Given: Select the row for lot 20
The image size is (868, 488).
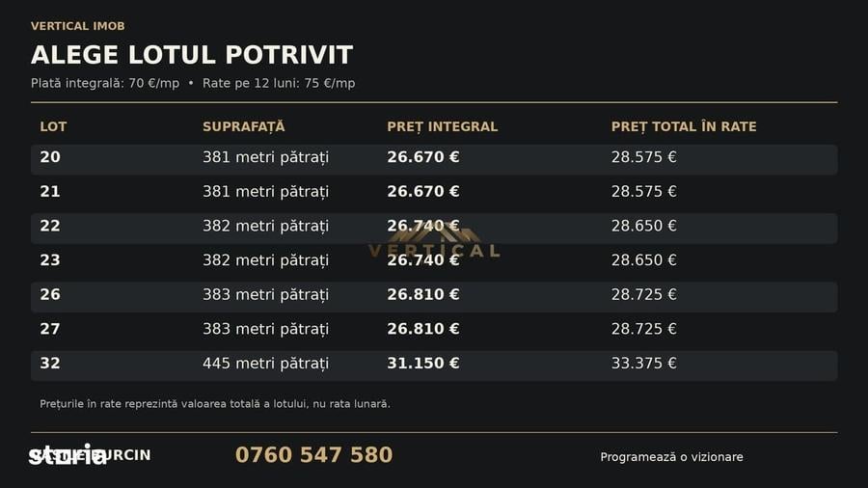Looking at the screenshot, I should (434, 159).
